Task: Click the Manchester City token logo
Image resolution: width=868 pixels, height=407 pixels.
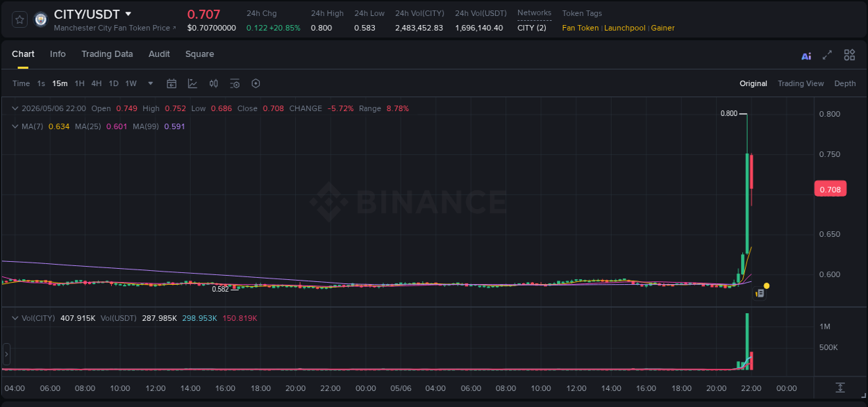Action: tap(41, 19)
